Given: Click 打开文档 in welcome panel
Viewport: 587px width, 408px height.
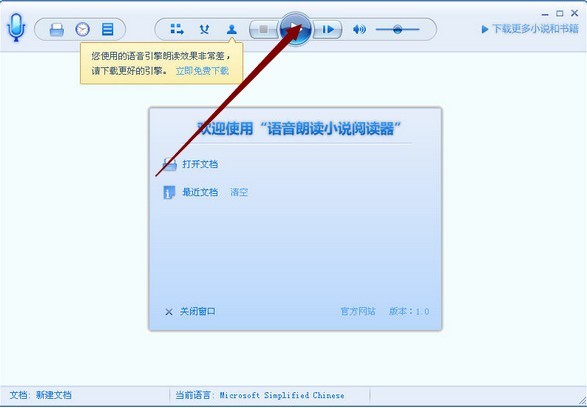Looking at the screenshot, I should 200,164.
